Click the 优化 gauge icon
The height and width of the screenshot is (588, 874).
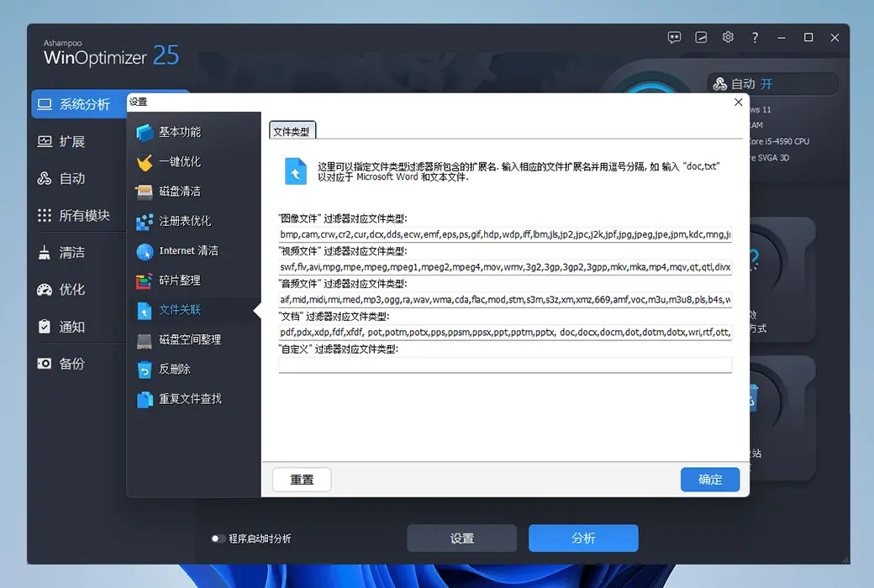[x=45, y=290]
